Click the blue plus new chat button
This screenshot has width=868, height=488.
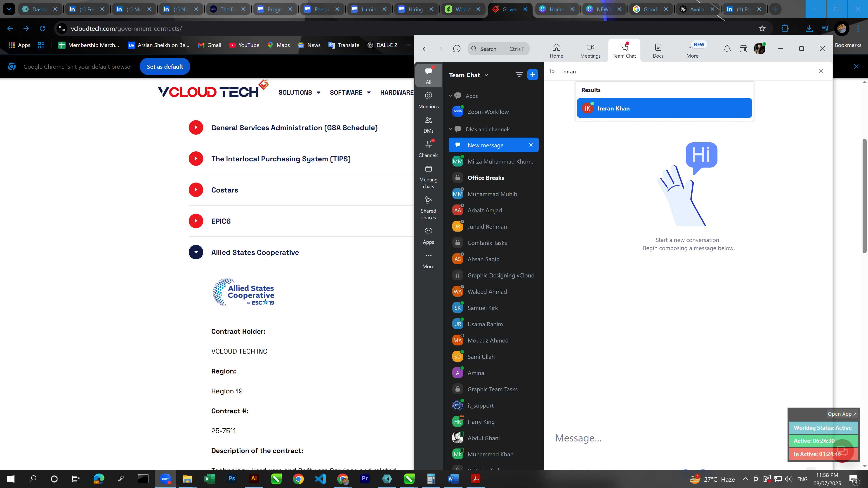tap(532, 75)
